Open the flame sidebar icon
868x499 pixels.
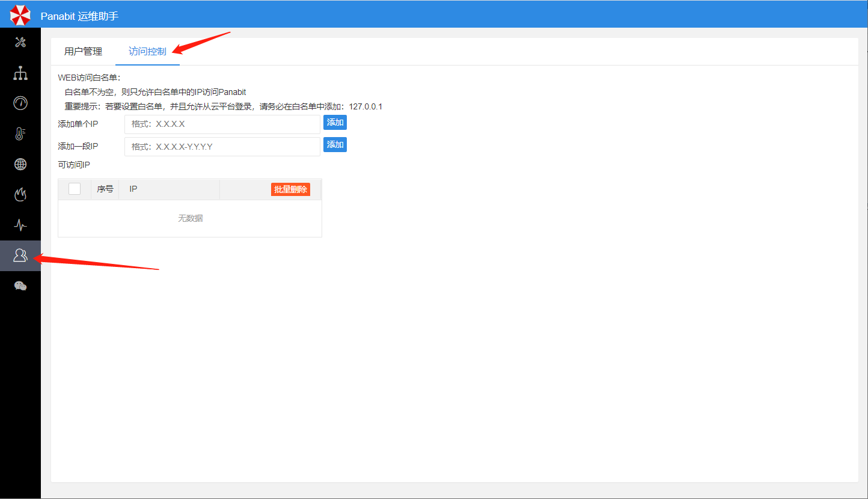point(20,194)
